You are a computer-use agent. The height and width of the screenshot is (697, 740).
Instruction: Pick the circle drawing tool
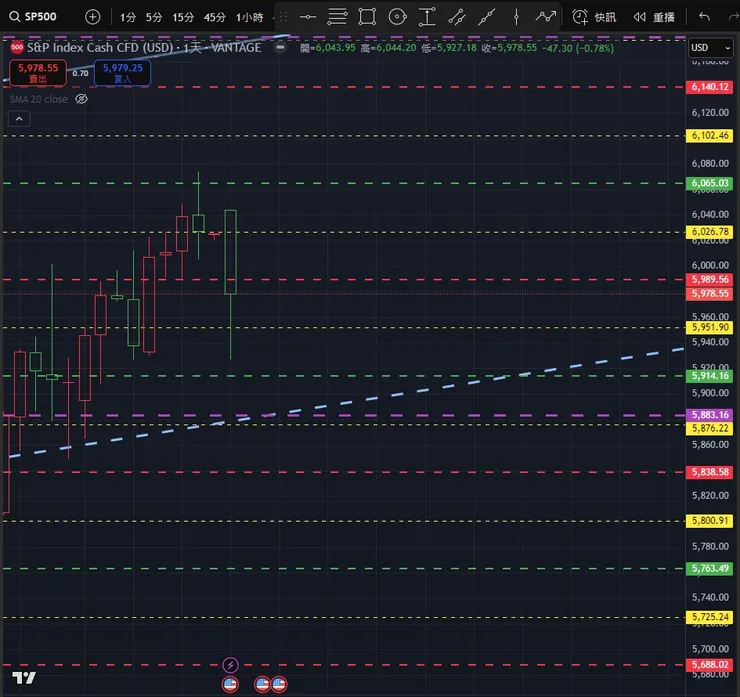397,17
